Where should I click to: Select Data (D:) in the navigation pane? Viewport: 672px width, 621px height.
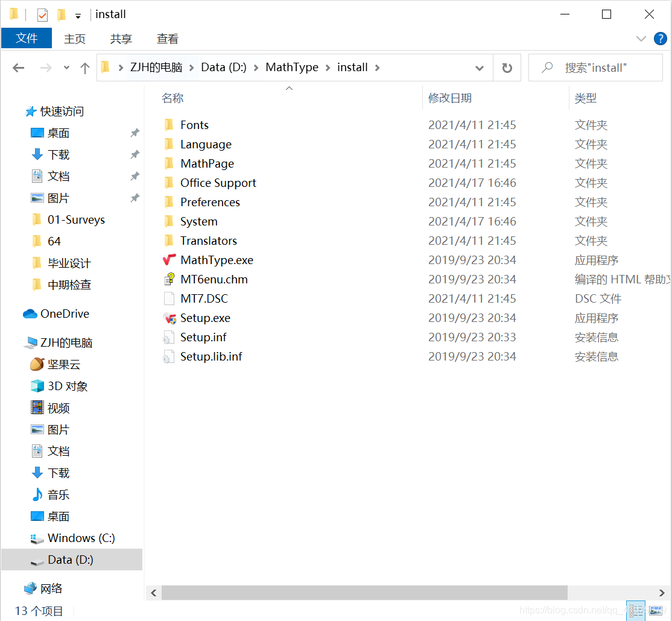72,560
